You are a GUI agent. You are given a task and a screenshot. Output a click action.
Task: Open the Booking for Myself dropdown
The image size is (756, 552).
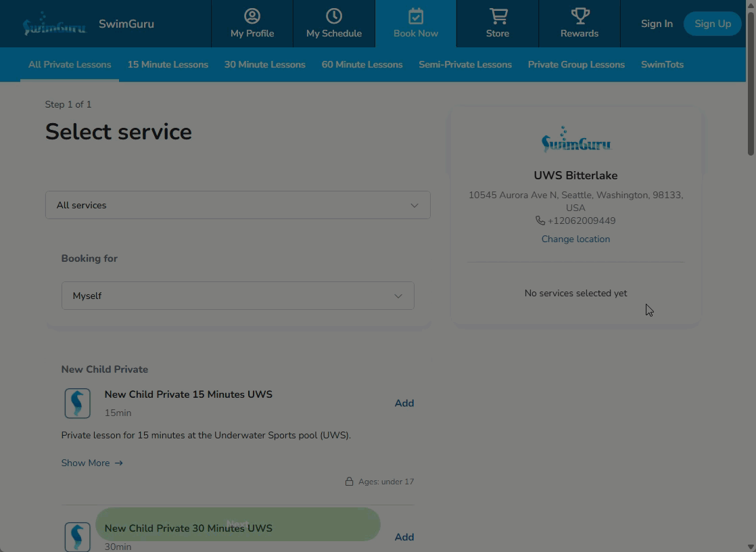point(238,296)
